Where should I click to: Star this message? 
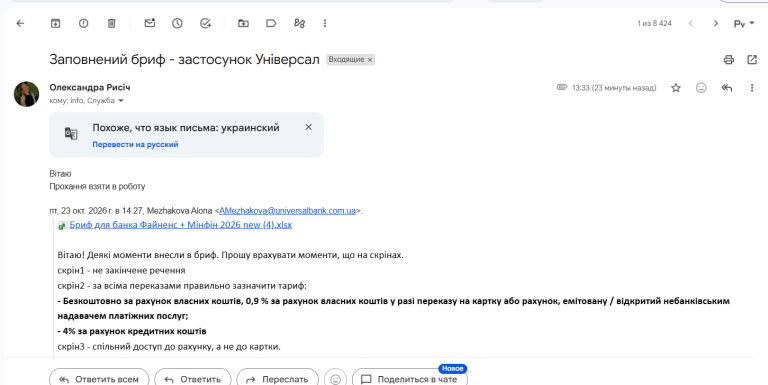[676, 88]
